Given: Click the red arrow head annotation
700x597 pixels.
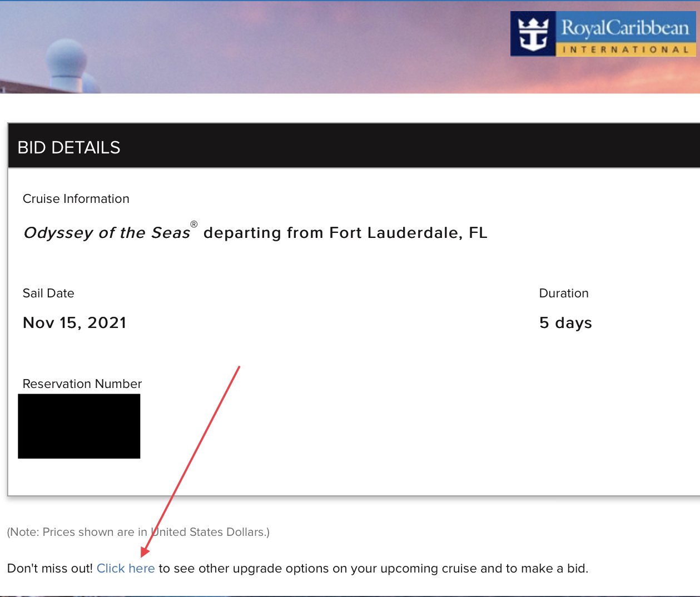Looking at the screenshot, I should pyautogui.click(x=145, y=551).
